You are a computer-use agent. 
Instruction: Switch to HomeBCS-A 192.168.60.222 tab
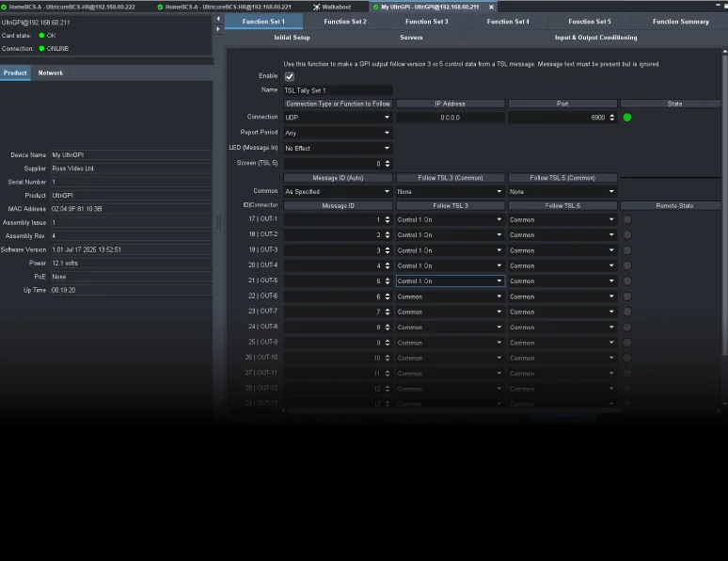(x=72, y=7)
